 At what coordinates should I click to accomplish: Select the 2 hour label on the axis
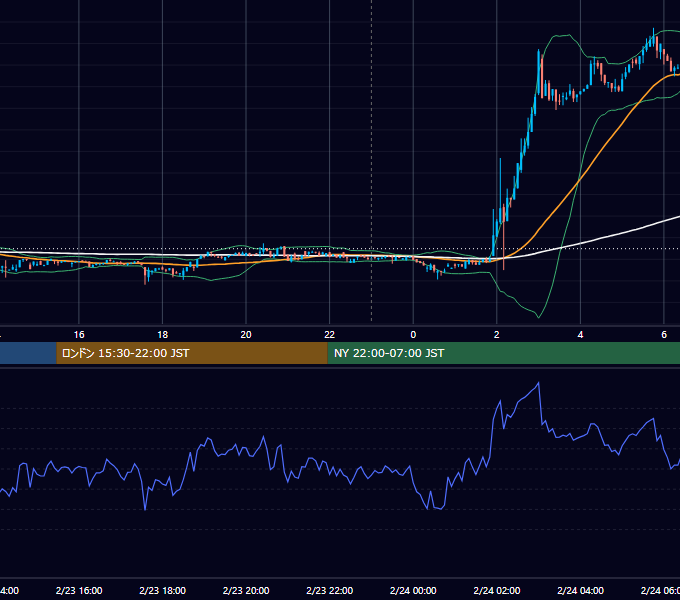pos(497,335)
